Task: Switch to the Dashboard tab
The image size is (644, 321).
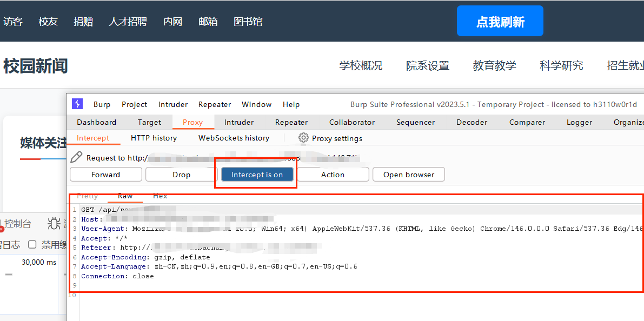Action: click(x=96, y=122)
